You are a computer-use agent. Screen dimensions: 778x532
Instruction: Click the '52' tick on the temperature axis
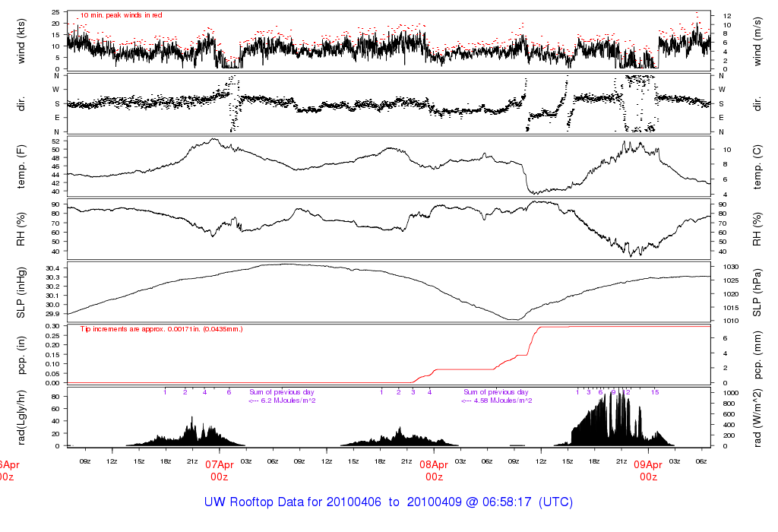[x=55, y=141]
